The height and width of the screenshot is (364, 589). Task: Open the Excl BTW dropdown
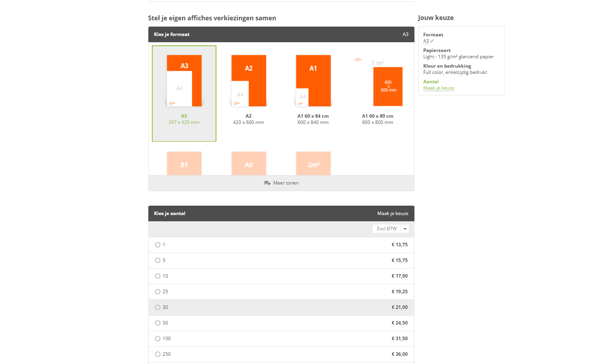click(x=391, y=229)
